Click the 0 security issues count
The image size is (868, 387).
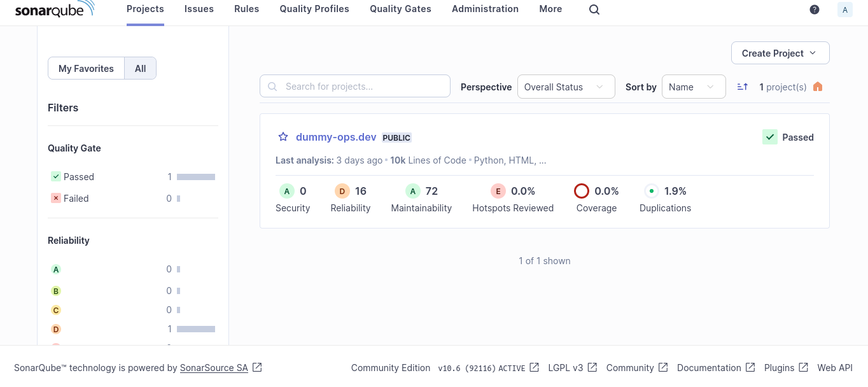point(303,191)
